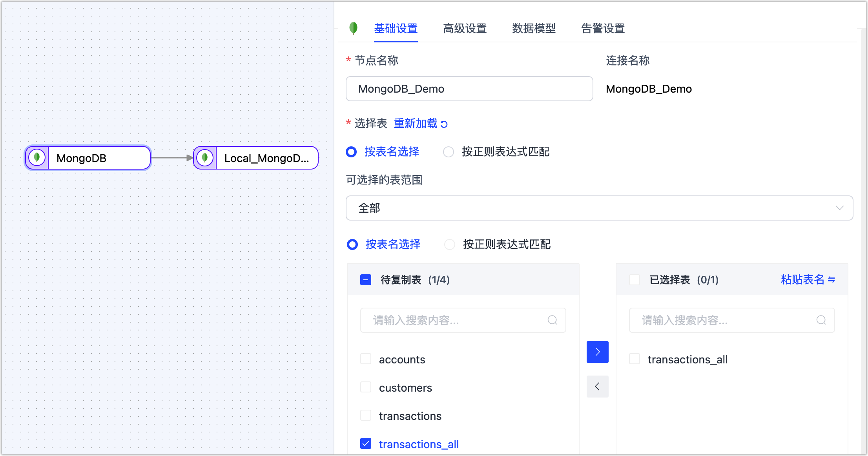Click the Local_MongoD target node leaf icon
Image resolution: width=868 pixels, height=456 pixels.
205,158
